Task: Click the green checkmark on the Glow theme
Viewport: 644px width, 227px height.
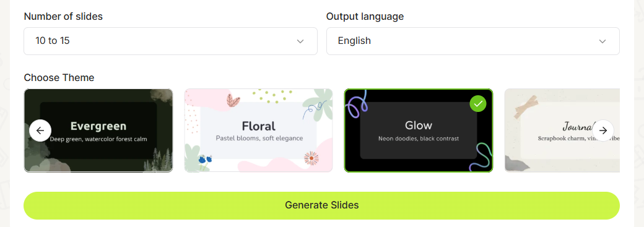Action: pyautogui.click(x=478, y=103)
